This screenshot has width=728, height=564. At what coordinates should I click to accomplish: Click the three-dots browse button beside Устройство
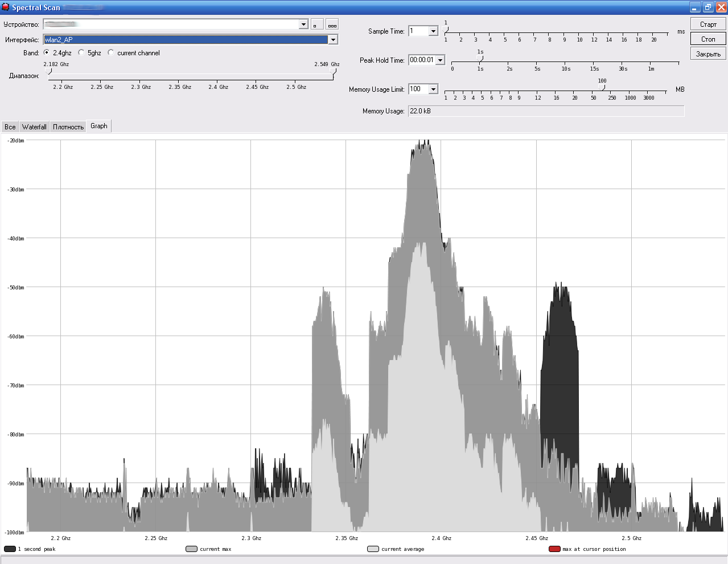[x=332, y=24]
